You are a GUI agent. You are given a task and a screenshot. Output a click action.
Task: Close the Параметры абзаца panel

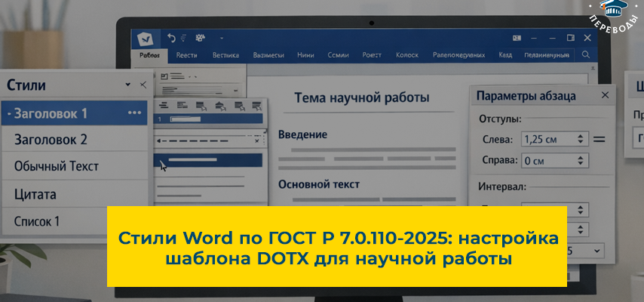tap(604, 95)
